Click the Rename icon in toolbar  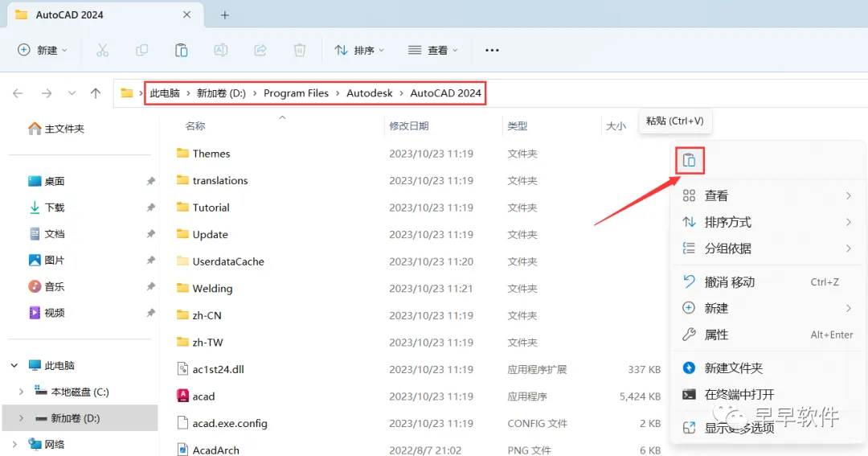pyautogui.click(x=220, y=50)
